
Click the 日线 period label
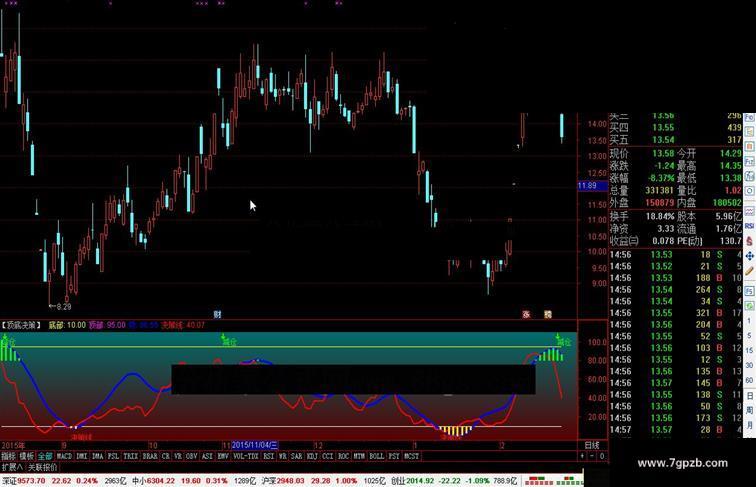pyautogui.click(x=592, y=445)
